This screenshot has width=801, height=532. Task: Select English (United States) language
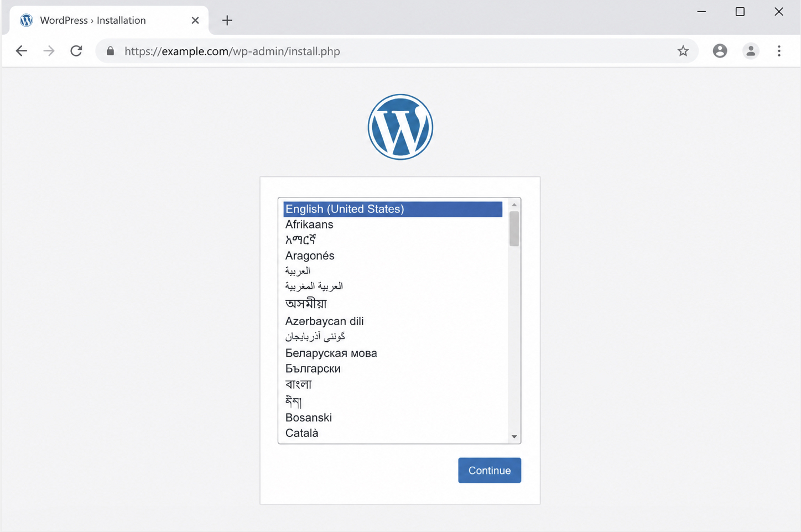tap(393, 209)
